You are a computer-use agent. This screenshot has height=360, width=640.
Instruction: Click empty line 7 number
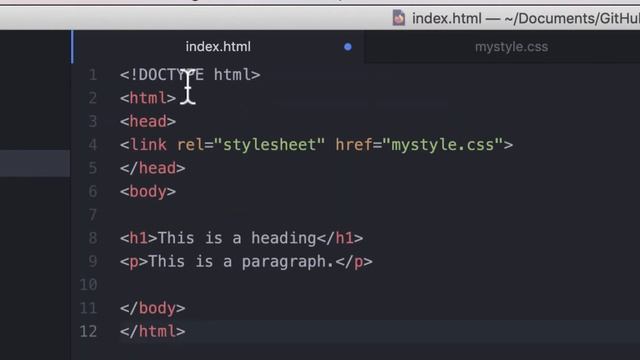click(x=93, y=215)
